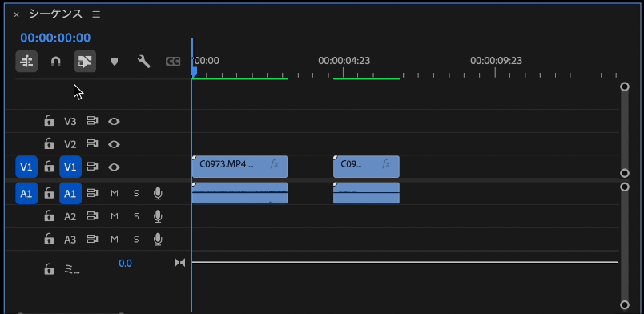The height and width of the screenshot is (314, 644).
Task: Close the シーケンス panel tab
Action: click(x=17, y=14)
